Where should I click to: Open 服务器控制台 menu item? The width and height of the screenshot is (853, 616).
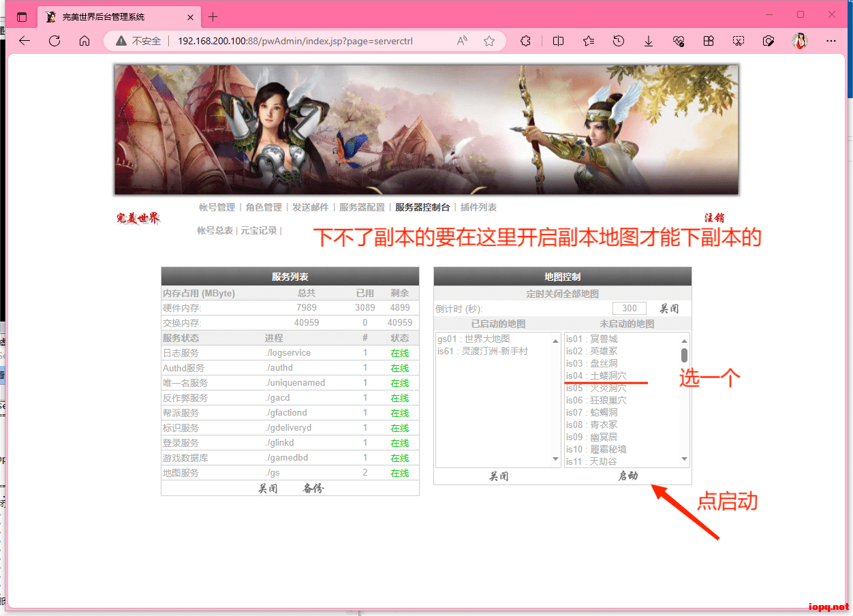coord(422,207)
